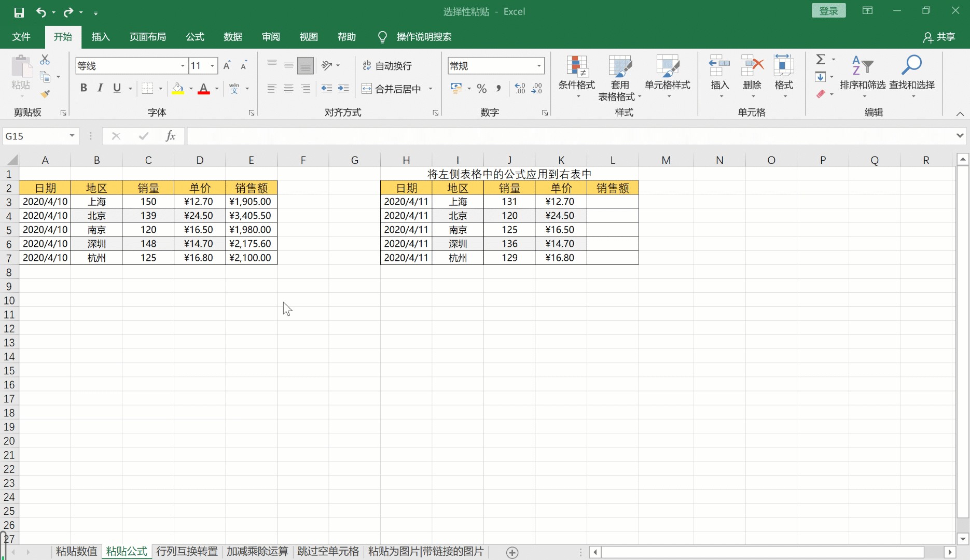Open the font name dropdown (等线)
This screenshot has width=970, height=560.
[183, 66]
